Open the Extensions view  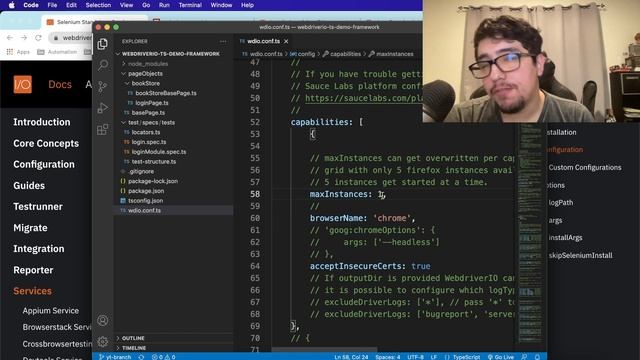[x=102, y=129]
